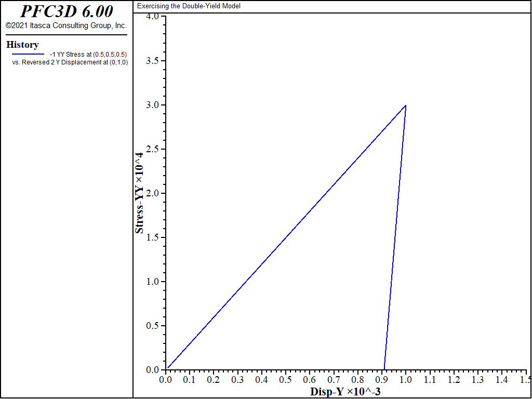The height and width of the screenshot is (399, 532).
Task: Click the 0.1 tick label on the displacement axis
Action: [x=189, y=380]
